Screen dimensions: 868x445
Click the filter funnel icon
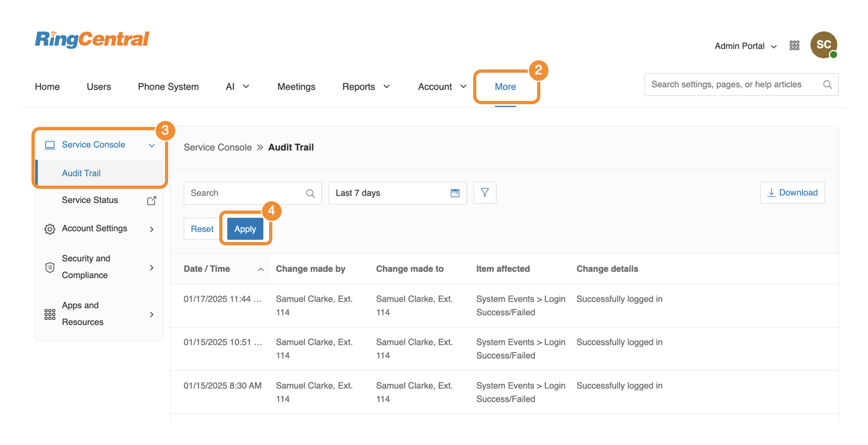(484, 193)
